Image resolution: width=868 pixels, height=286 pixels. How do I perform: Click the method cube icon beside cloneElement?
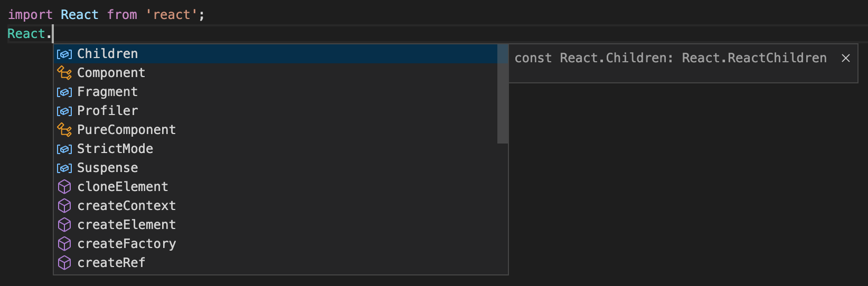tap(64, 187)
